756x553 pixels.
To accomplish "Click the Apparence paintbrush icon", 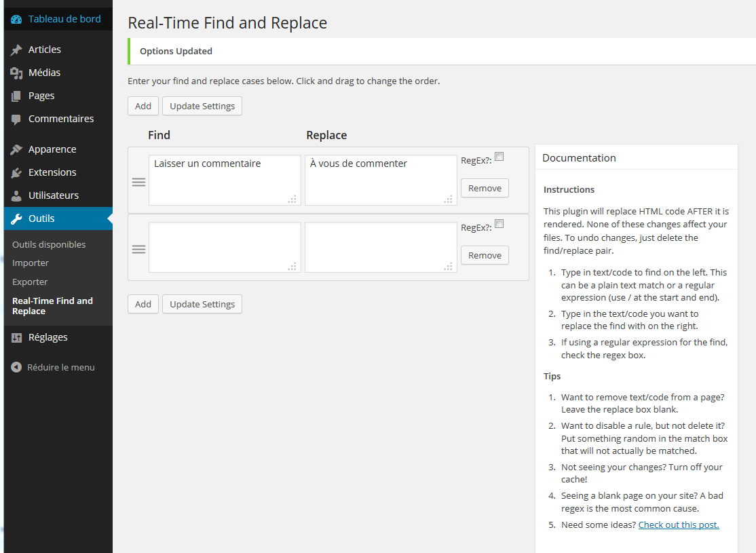I will [16, 149].
